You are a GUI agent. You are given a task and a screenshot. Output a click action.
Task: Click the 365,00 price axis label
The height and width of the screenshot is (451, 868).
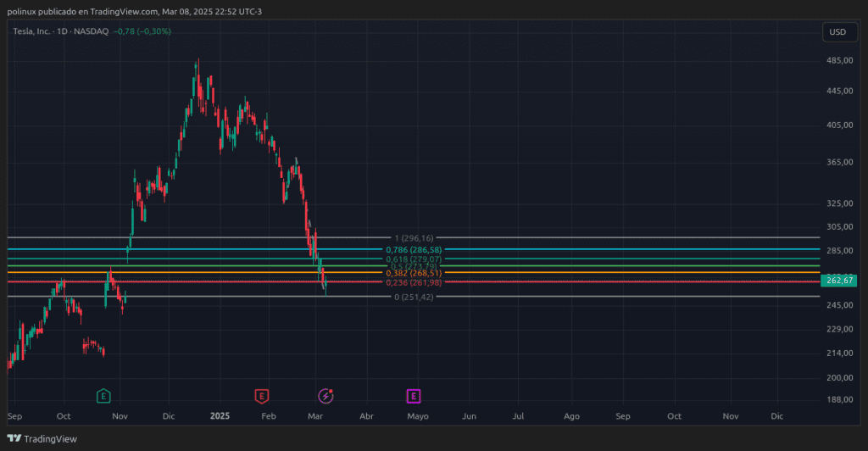click(840, 162)
